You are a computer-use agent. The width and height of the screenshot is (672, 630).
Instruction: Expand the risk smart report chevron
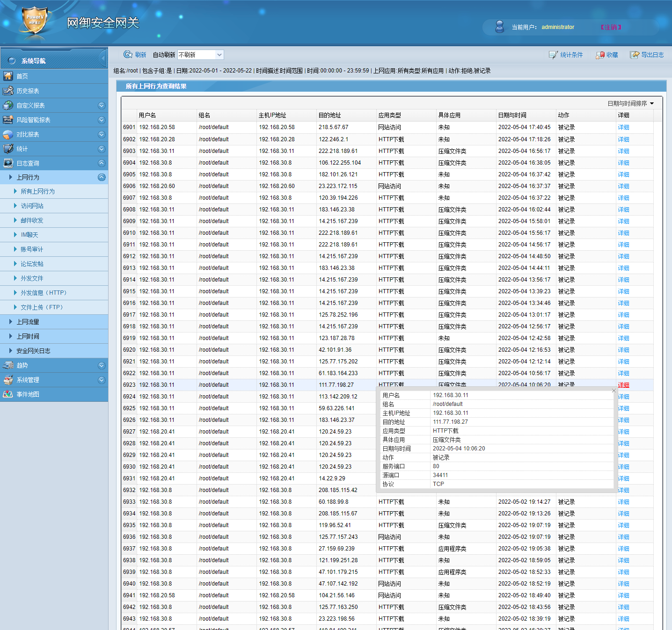(102, 120)
